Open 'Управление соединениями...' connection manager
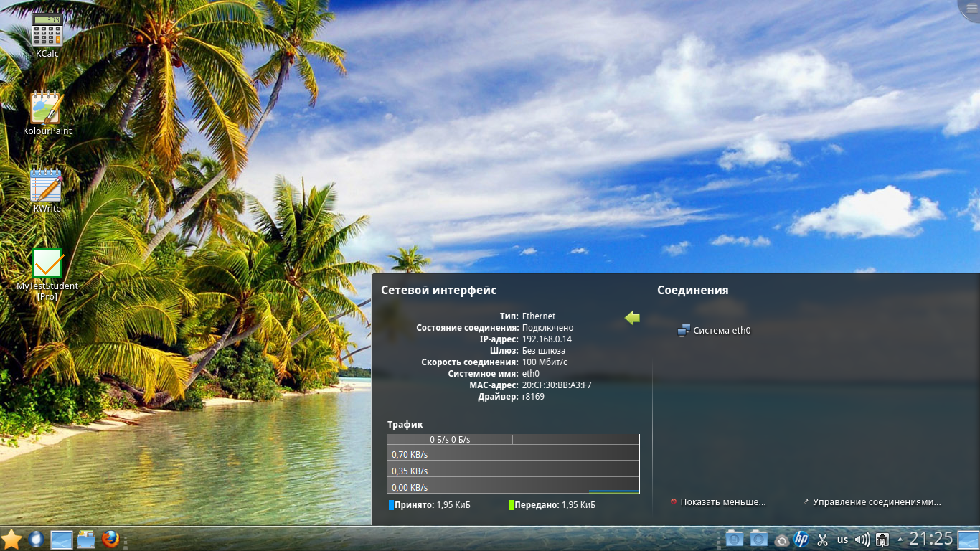The width and height of the screenshot is (980, 551). tap(872, 502)
